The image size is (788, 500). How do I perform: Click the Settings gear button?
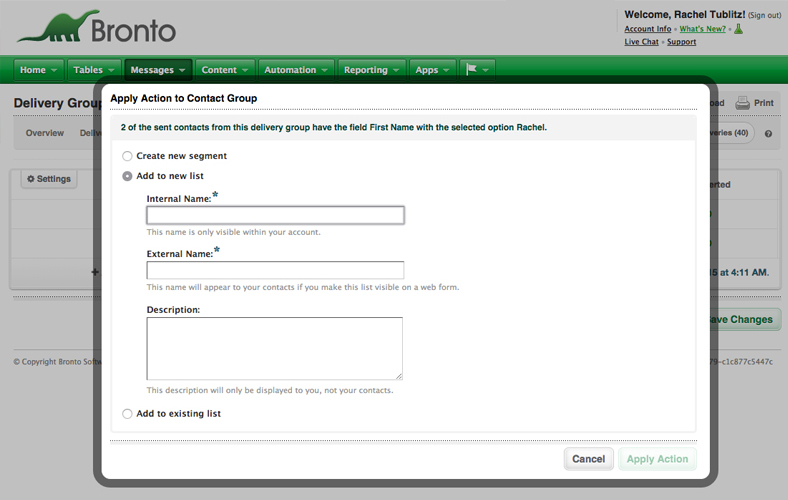point(48,179)
